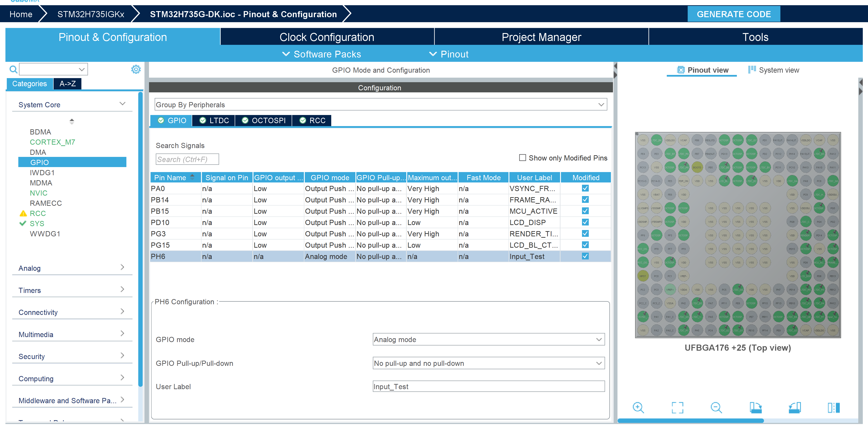Click the peripheral search magnifier icon
This screenshot has height=429, width=868.
[13, 70]
